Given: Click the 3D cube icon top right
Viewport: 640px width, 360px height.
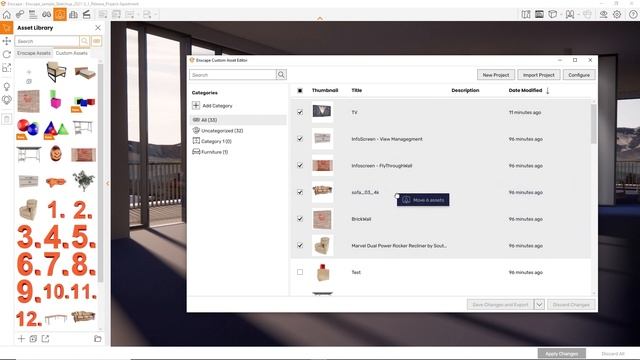Looking at the screenshot, I should pos(553,15).
